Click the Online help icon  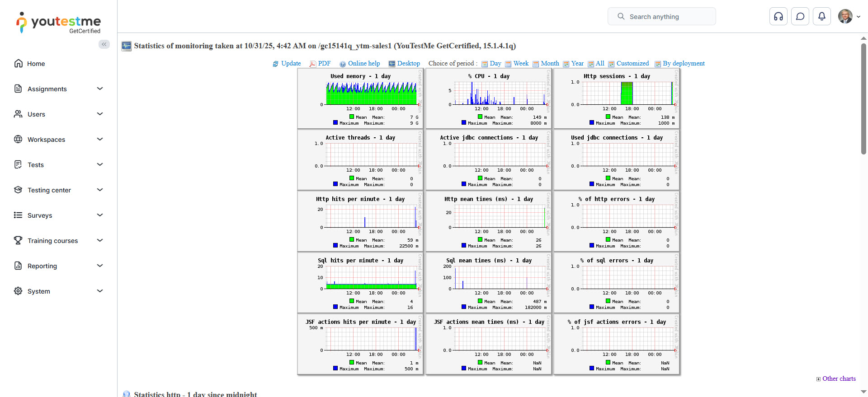point(343,64)
